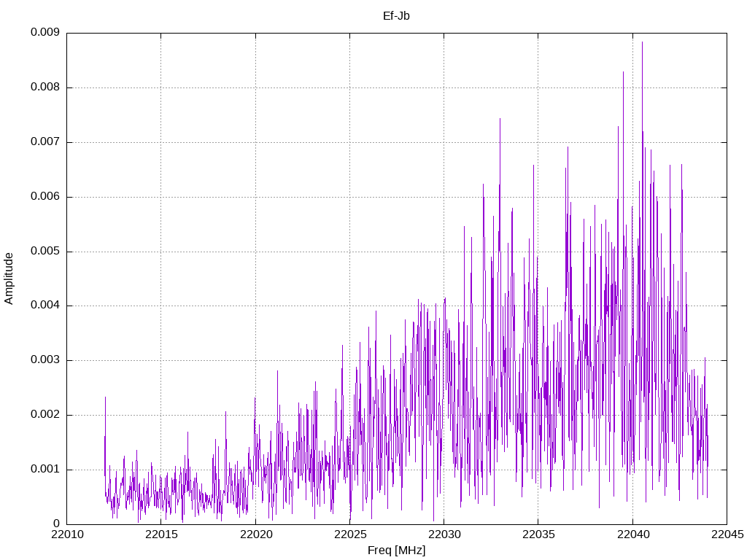Click the y-axis tick label 0.005

(x=44, y=251)
